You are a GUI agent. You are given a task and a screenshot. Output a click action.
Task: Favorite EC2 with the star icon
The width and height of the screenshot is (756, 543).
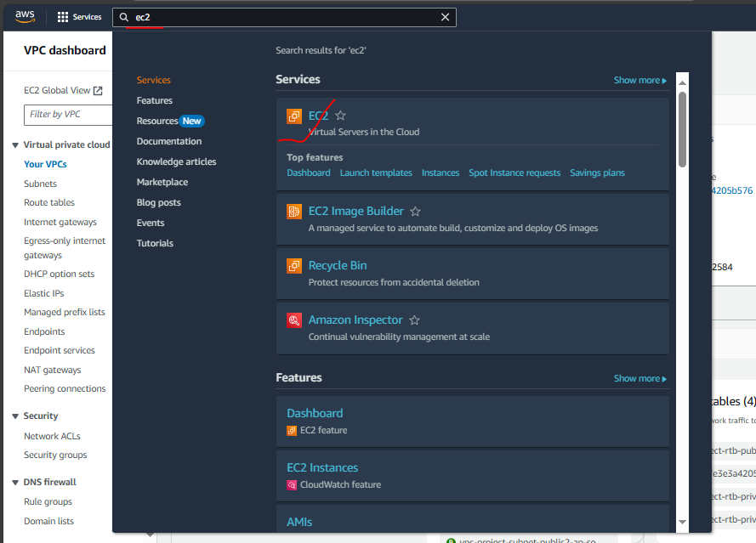(x=340, y=116)
